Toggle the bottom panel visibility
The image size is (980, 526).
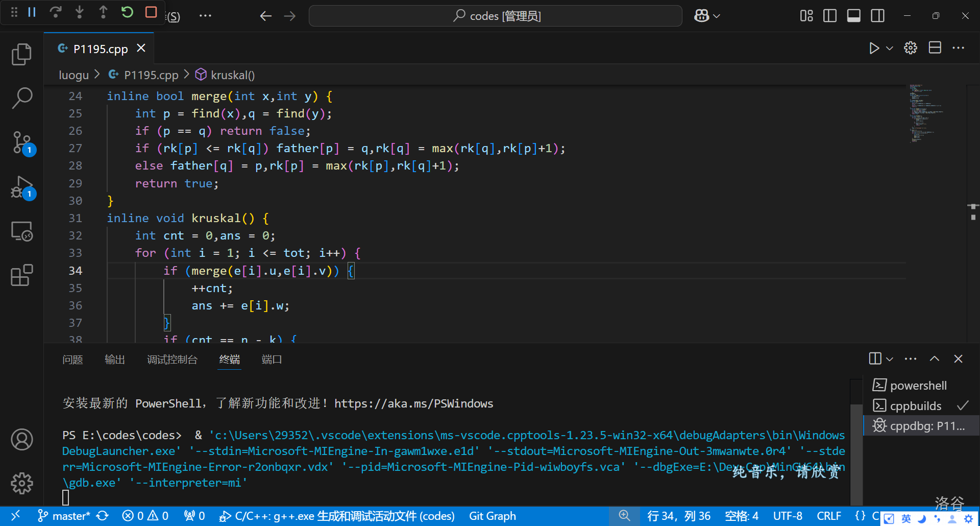pyautogui.click(x=854, y=16)
